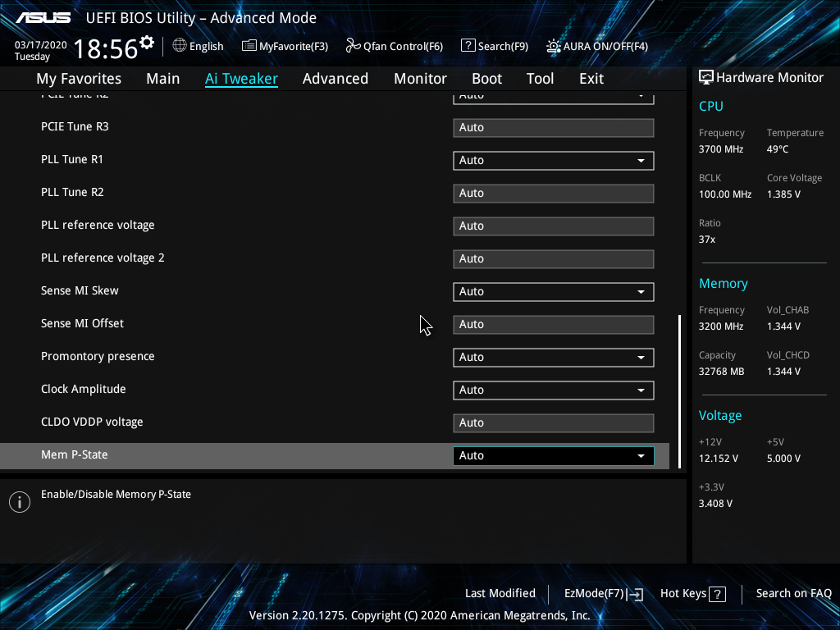Click the settings list scrollbar
Image resolution: width=840 pixels, height=630 pixels.
point(680,391)
